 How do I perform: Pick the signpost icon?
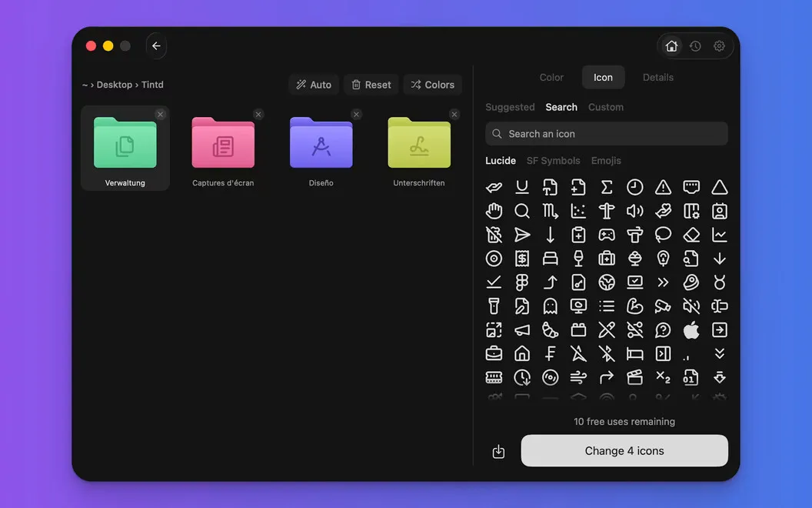(607, 211)
